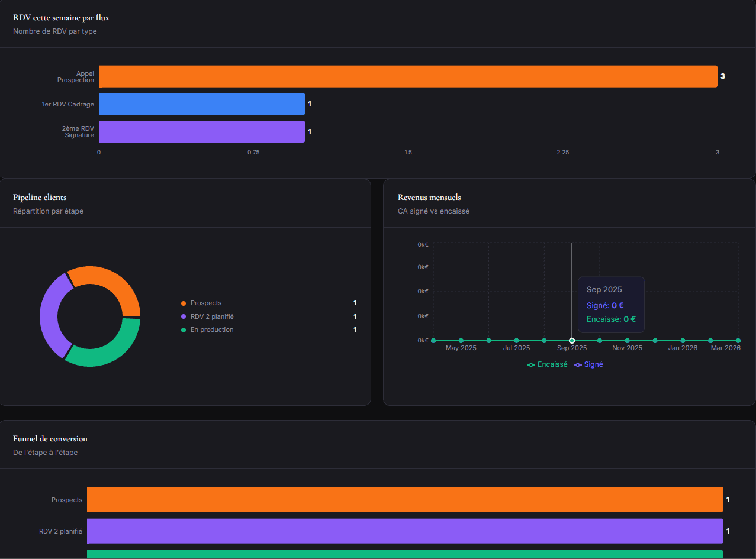This screenshot has height=559, width=756.
Task: Click the Prospects bar in the conversion funnel
Action: (404, 499)
